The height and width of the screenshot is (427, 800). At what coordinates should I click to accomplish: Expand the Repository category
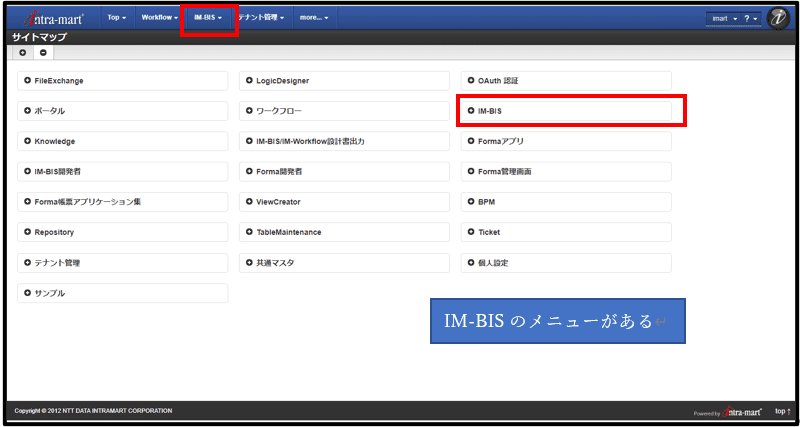[122, 232]
